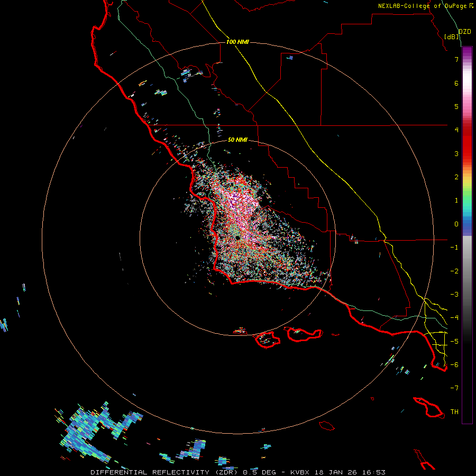The width and height of the screenshot is (476, 476).
Task: Select the 7 value on the scale
Action: (x=456, y=59)
